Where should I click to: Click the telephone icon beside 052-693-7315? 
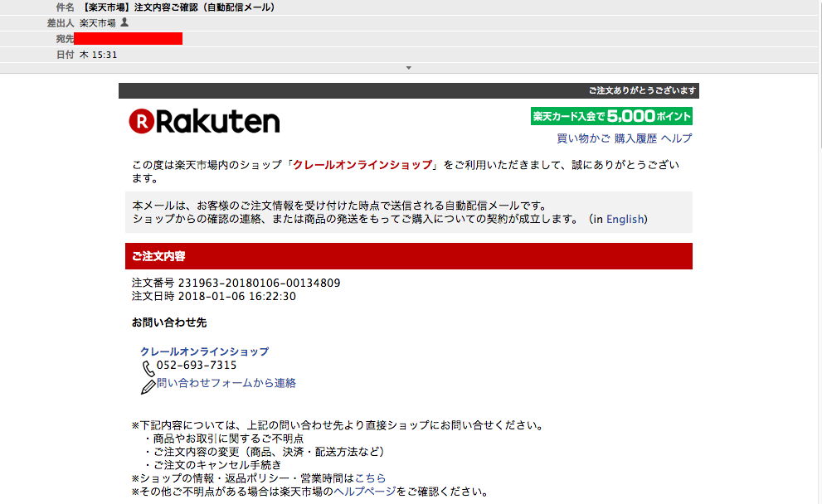pyautogui.click(x=148, y=368)
